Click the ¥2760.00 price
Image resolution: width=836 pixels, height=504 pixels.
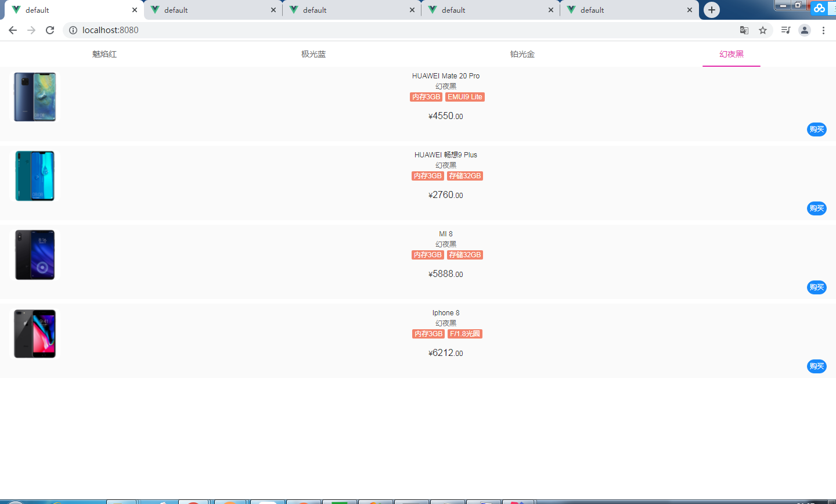[446, 195]
